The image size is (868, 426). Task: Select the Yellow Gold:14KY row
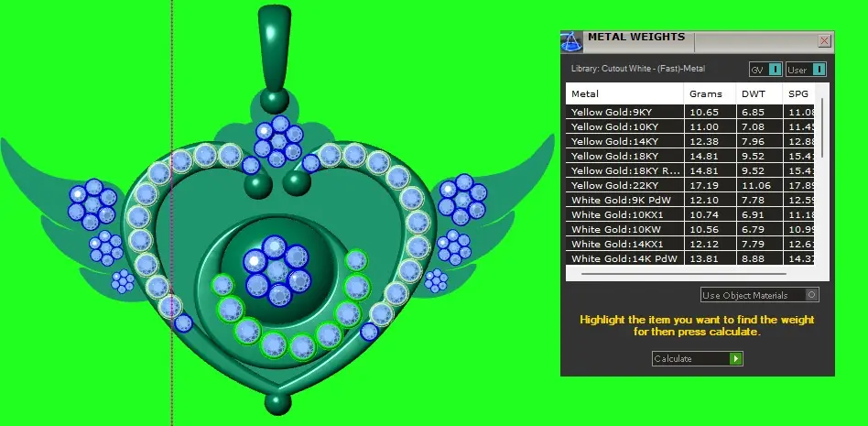(x=689, y=141)
